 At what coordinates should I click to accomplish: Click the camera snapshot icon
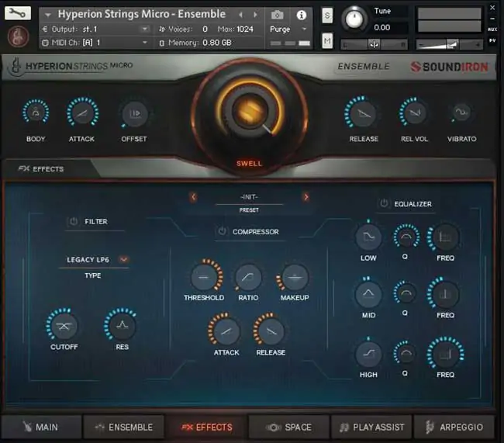point(277,15)
